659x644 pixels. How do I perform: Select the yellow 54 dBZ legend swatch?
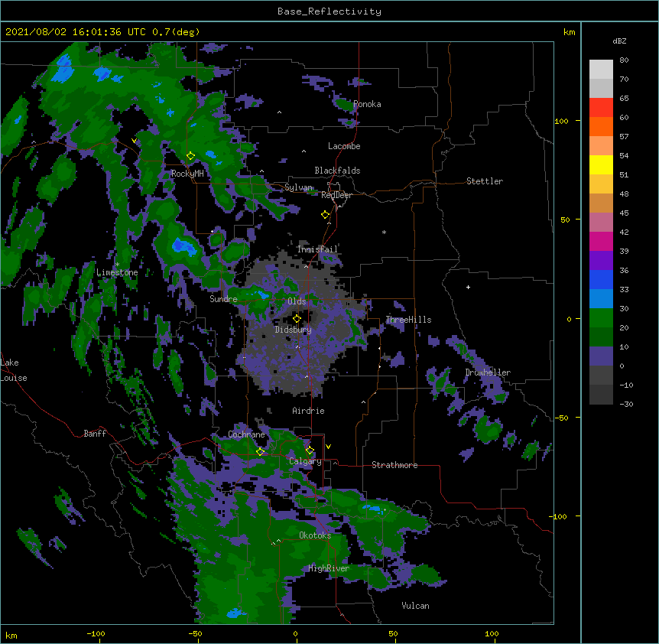601,164
